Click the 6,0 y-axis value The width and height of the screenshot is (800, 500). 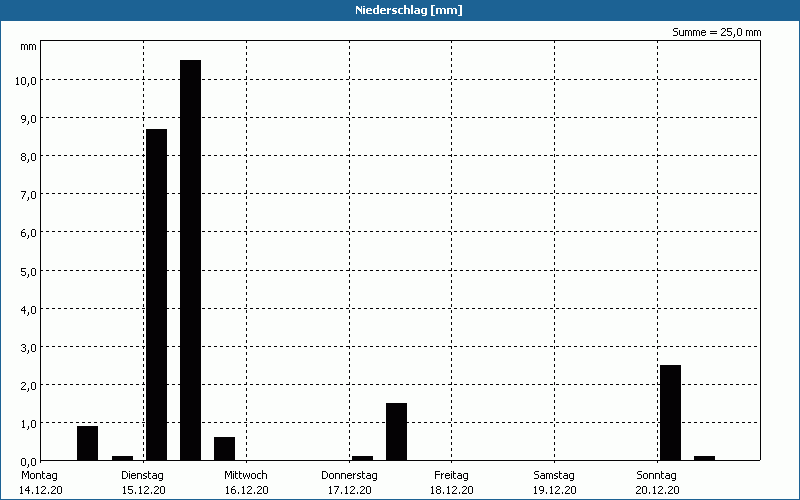(28, 233)
